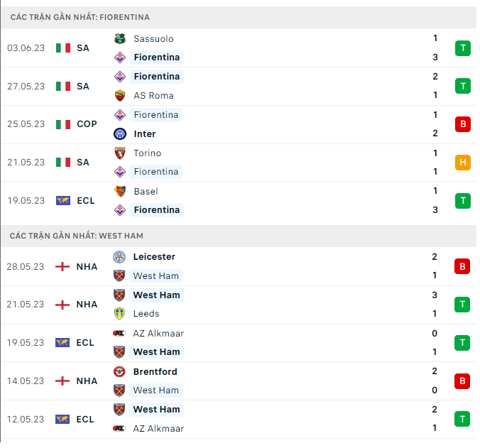Click the Sassuolo club crest icon
Screen dimensions: 480x448
120,39
